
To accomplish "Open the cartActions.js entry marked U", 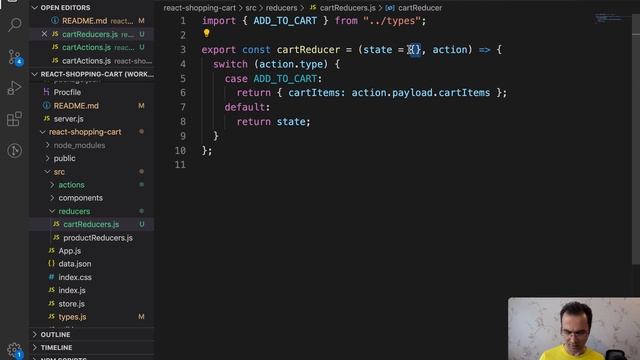I will [x=92, y=47].
